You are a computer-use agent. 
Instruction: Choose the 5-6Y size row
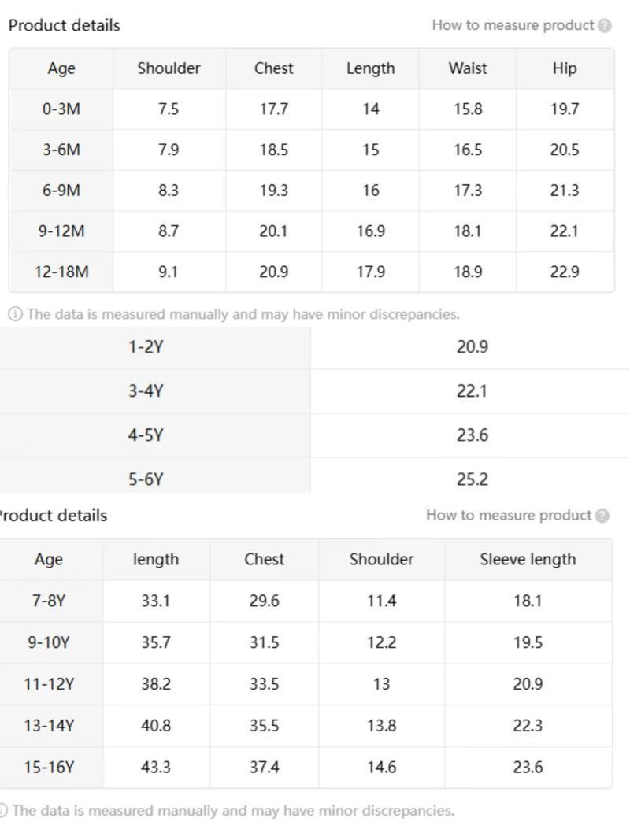tap(146, 479)
